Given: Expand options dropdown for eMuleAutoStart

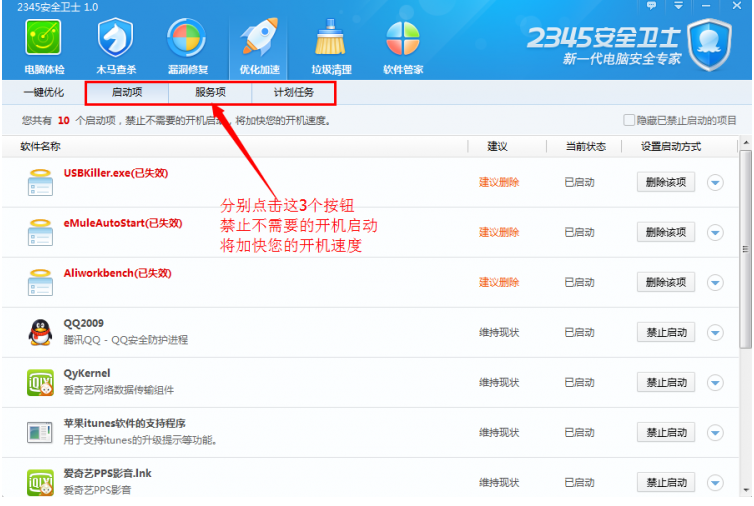Looking at the screenshot, I should pos(716,232).
